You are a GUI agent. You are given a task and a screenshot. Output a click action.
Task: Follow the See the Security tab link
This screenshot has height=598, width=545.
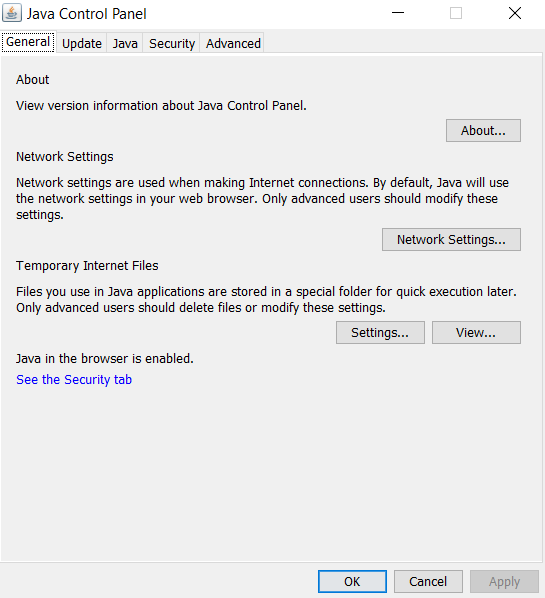pyautogui.click(x=74, y=379)
